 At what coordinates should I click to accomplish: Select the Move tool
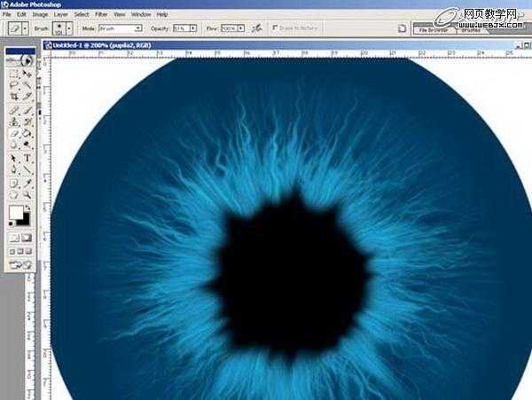[27, 73]
